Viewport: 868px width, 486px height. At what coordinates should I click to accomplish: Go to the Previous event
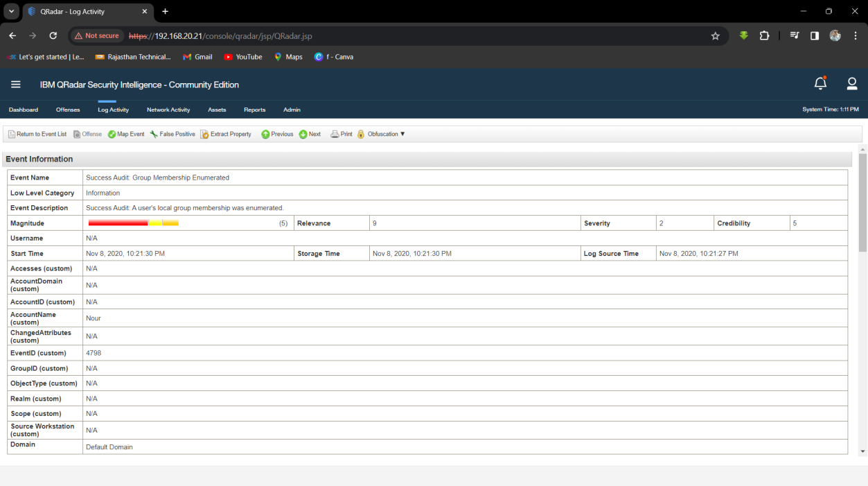point(277,134)
